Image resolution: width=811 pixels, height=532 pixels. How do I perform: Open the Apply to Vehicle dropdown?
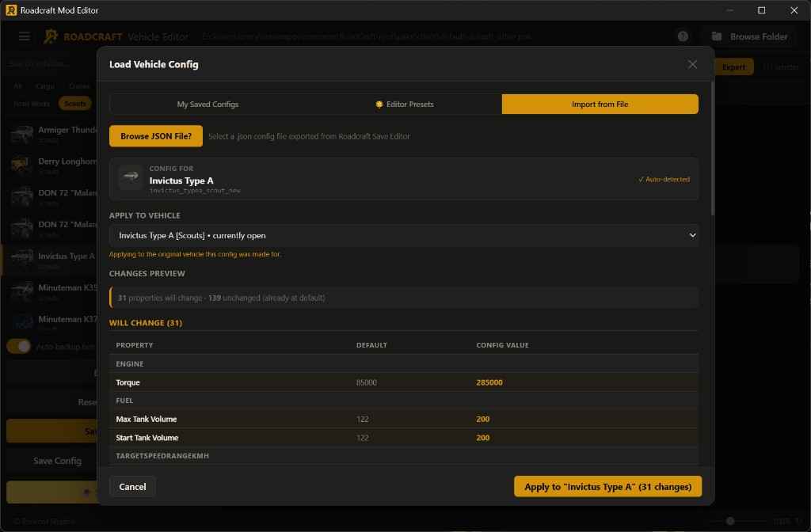point(403,235)
